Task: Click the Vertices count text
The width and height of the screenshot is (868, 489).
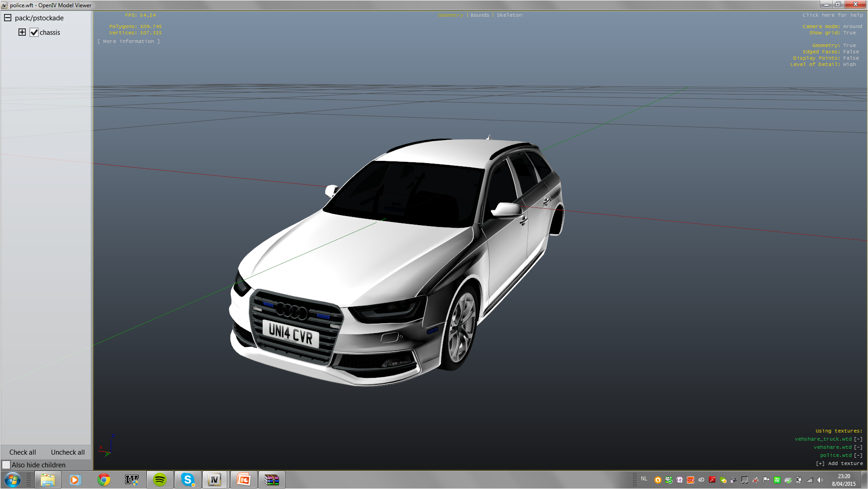Action: point(135,33)
